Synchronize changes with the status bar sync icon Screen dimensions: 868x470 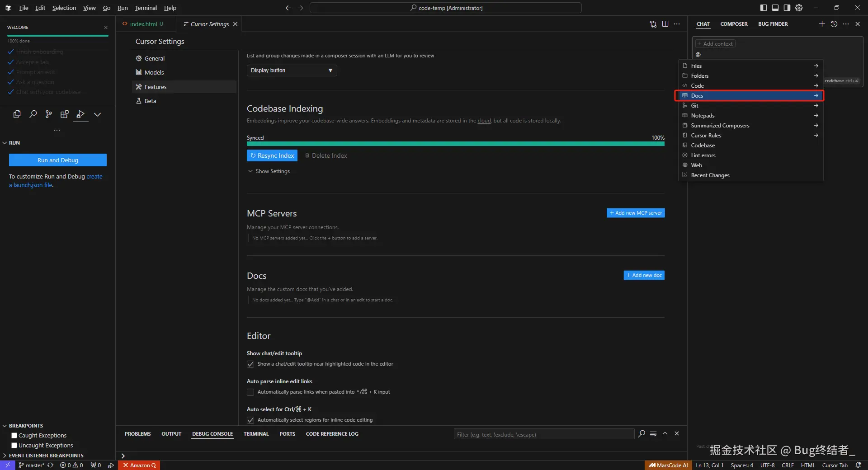(x=50, y=465)
